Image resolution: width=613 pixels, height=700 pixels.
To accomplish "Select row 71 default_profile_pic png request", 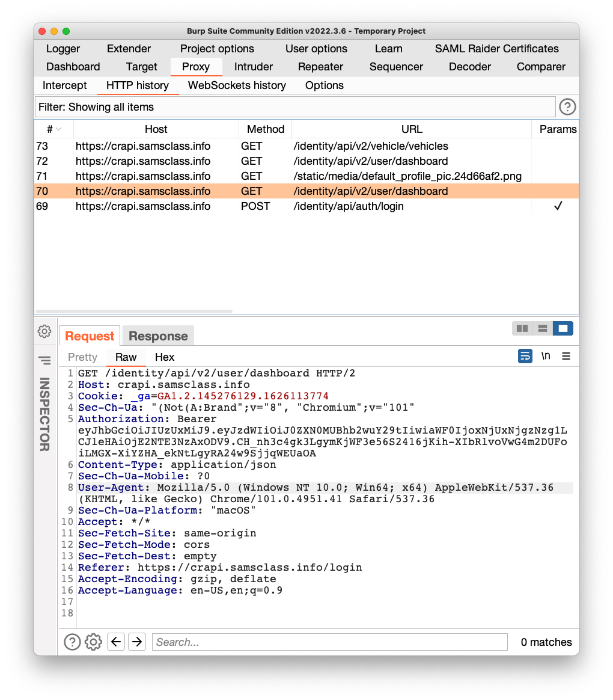I will coord(306,176).
